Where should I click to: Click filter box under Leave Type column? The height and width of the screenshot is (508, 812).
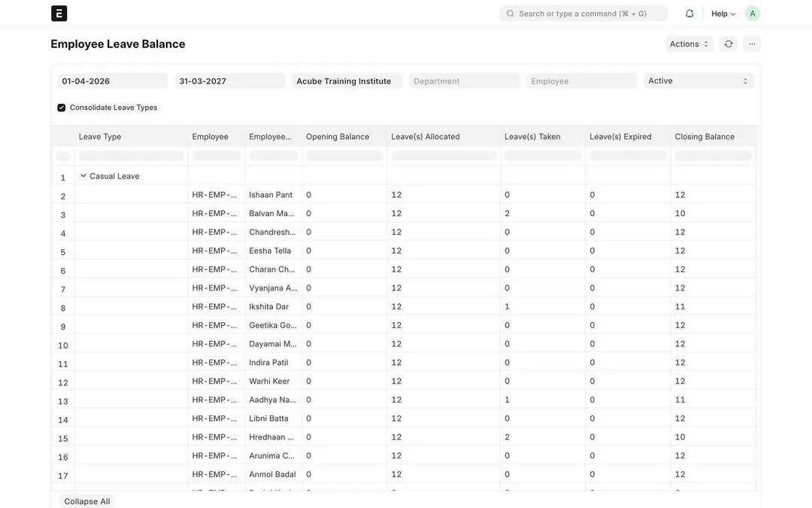[x=131, y=156]
